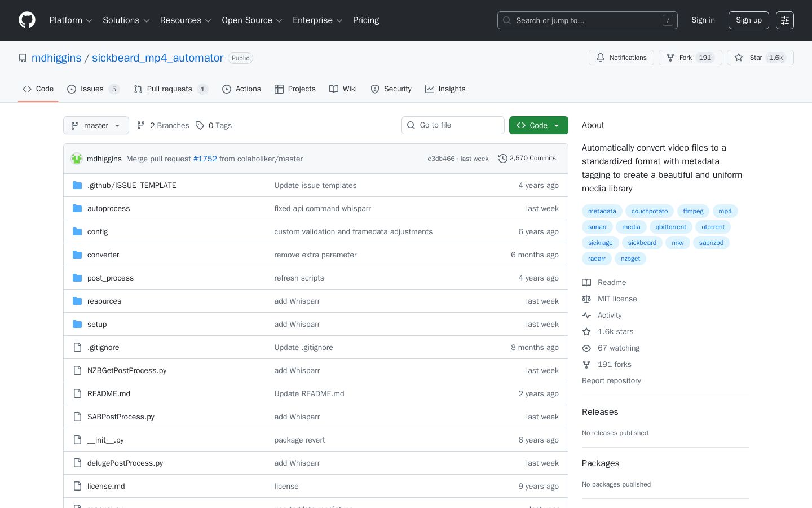Click the pulse icon beside Activity
This screenshot has height=508, width=812.
(x=586, y=315)
